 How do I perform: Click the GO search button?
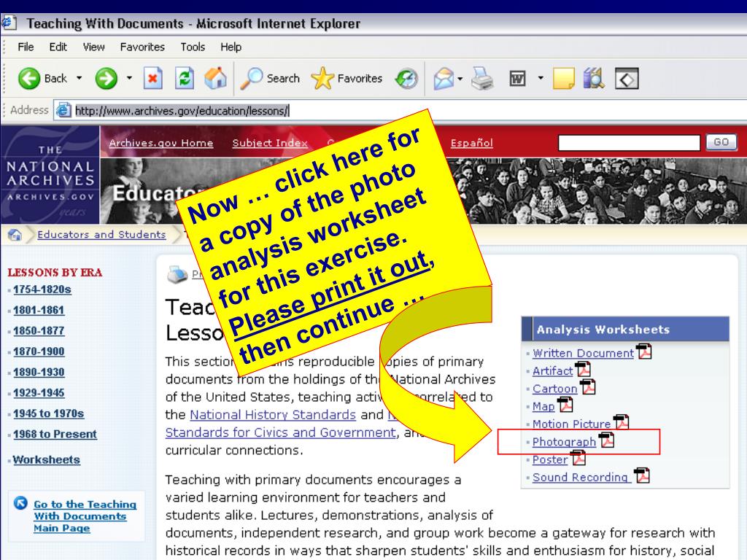click(721, 142)
